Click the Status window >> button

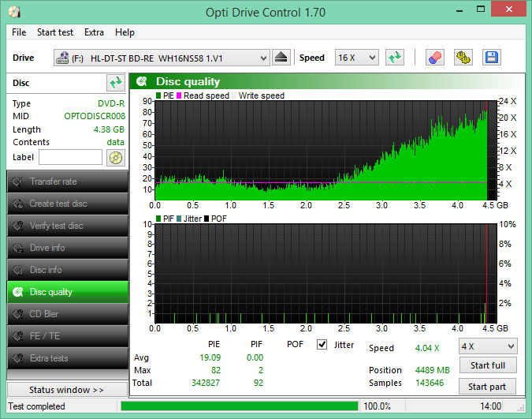(x=67, y=390)
